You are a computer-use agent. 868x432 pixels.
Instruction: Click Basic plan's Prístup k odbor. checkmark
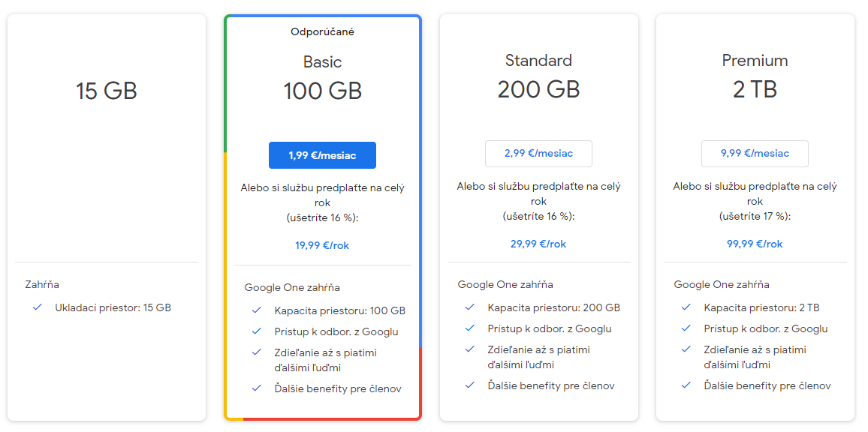pos(257,331)
